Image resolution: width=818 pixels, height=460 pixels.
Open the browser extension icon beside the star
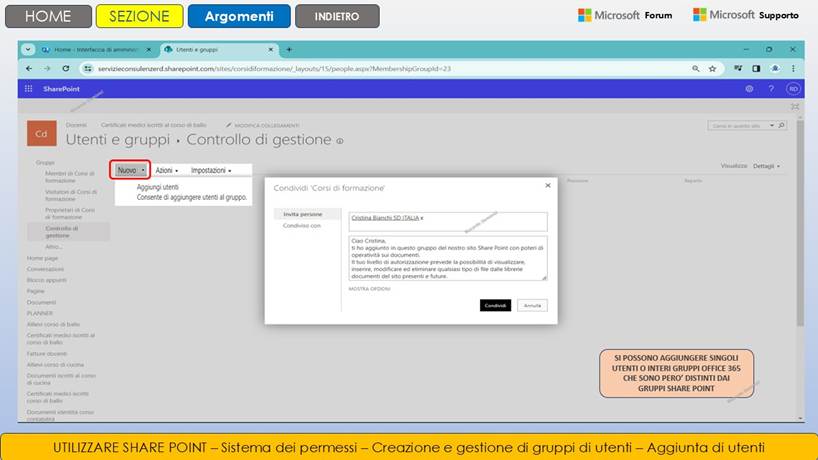pos(738,68)
